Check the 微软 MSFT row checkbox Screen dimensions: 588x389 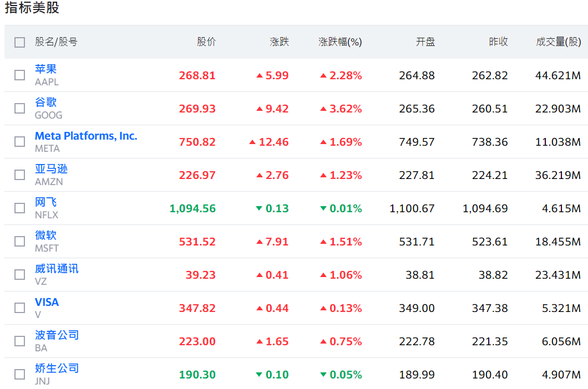(x=20, y=242)
